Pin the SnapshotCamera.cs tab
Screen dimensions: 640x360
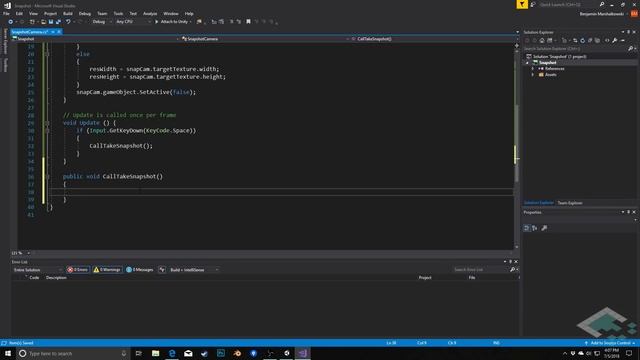coord(53,32)
